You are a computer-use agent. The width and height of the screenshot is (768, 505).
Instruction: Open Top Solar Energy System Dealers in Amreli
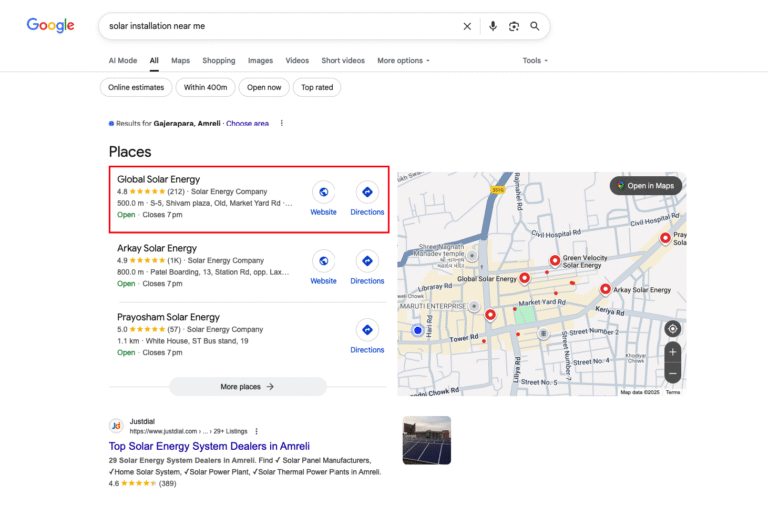209,446
